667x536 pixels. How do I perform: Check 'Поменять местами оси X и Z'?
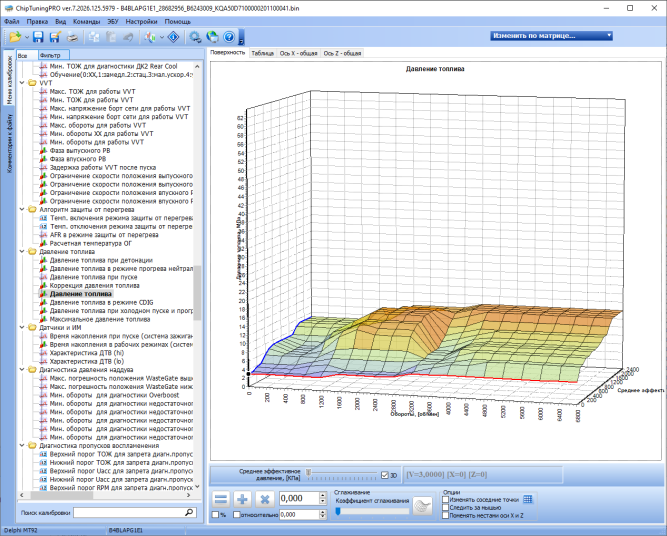click(x=446, y=516)
